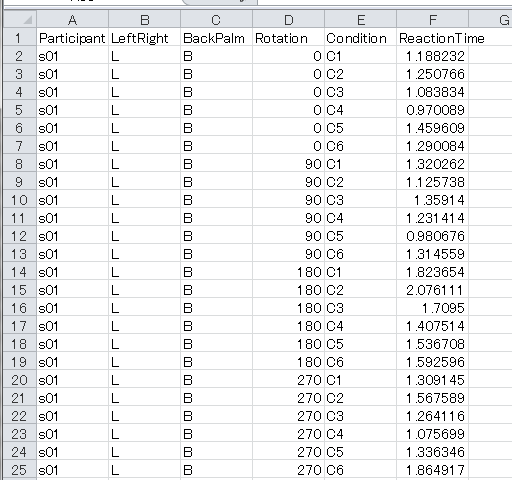Click the LeftRight header cell
Image resolution: width=512 pixels, height=480 pixels.
(x=144, y=38)
